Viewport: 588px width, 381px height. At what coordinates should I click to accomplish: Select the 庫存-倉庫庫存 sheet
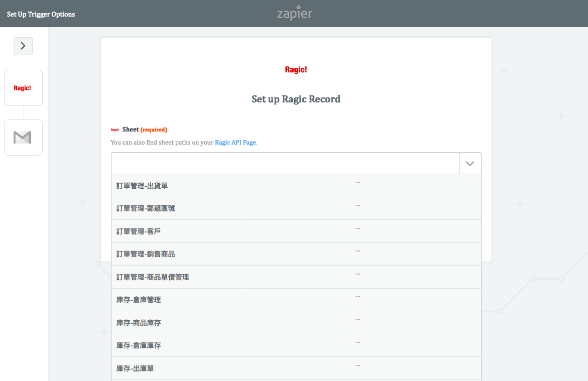click(296, 345)
